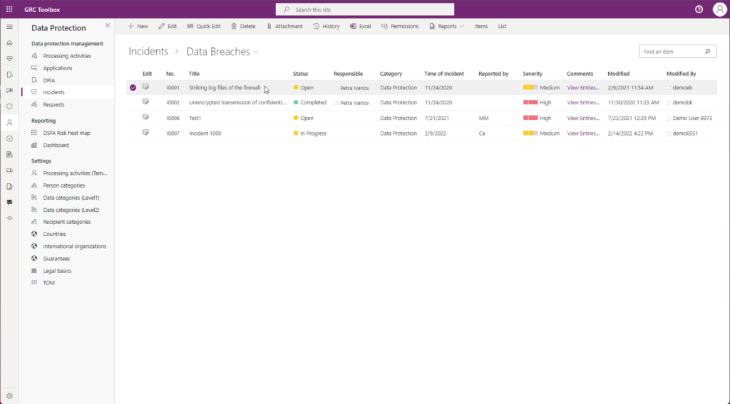
Task: Click Delete in the toolbar
Action: (243, 27)
